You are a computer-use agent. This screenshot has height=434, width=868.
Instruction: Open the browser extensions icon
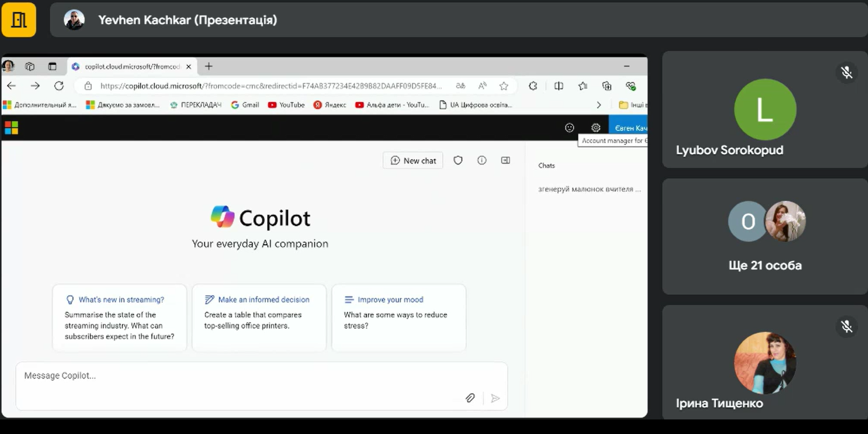(x=533, y=86)
